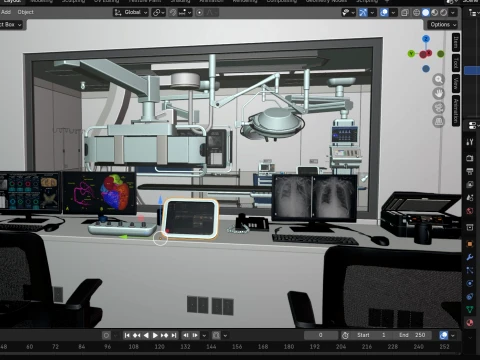The height and width of the screenshot is (360, 480).
Task: Open the World properties tab
Action: 470,211
